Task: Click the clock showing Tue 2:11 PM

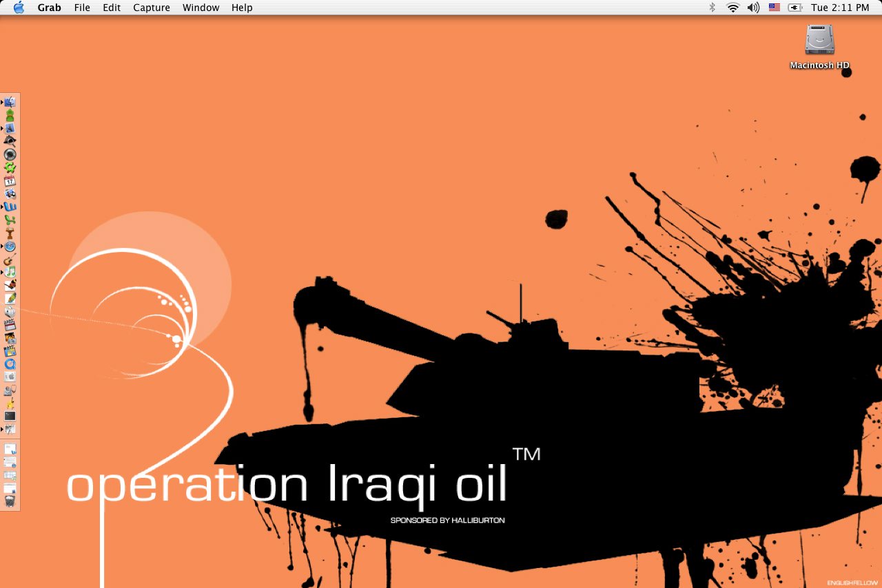Action: [x=840, y=8]
